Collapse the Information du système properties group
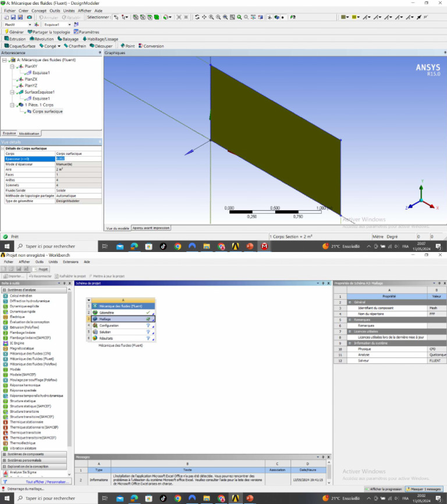 tap(350, 343)
